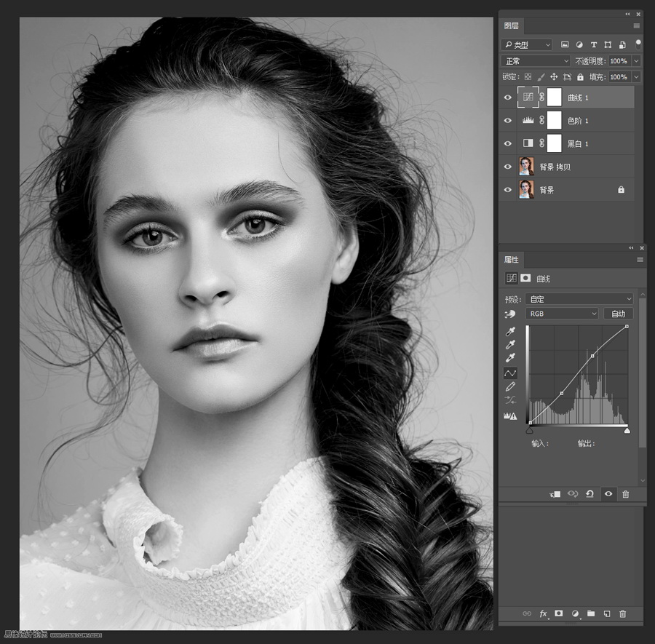Open the blend mode 正常 dropdown
Screen dimensions: 655x644
coord(536,61)
